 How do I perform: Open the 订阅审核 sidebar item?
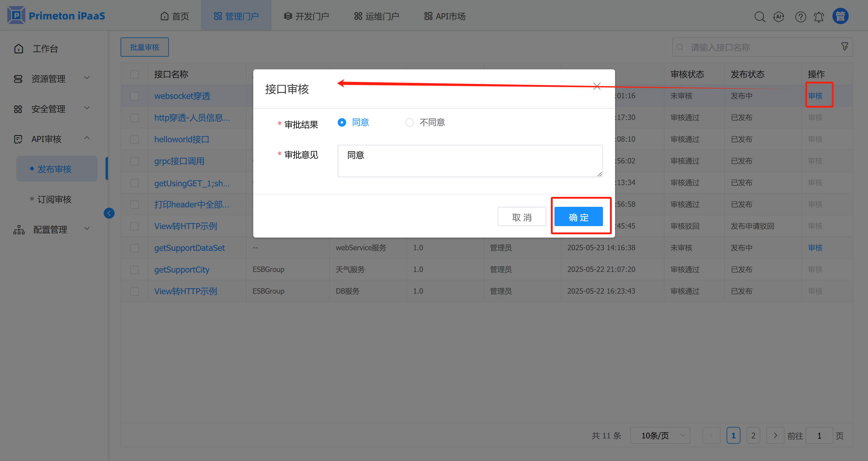click(x=54, y=199)
